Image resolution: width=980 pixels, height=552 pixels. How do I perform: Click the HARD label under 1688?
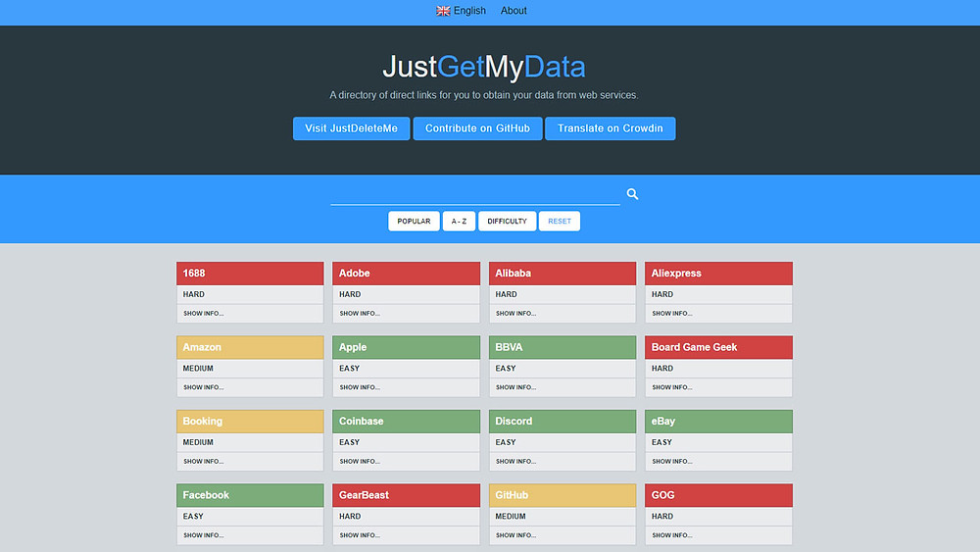tap(194, 294)
